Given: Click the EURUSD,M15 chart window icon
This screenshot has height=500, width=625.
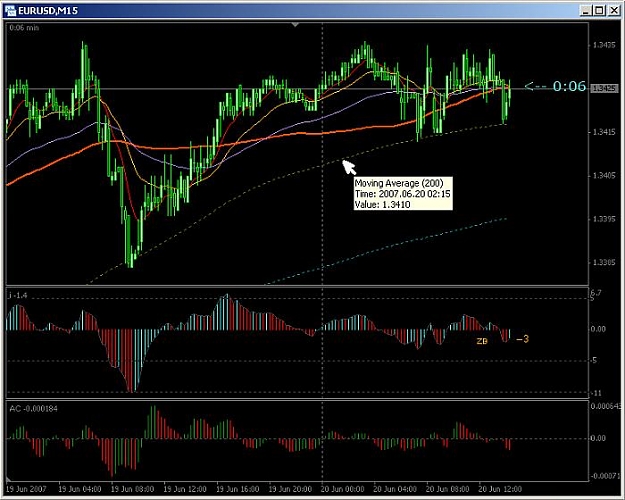Looking at the screenshot, I should point(10,10).
